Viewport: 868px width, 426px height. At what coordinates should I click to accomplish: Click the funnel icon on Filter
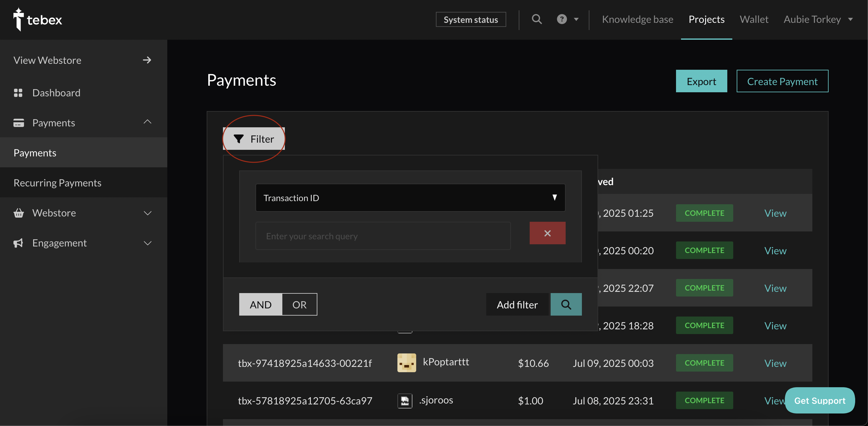point(239,139)
